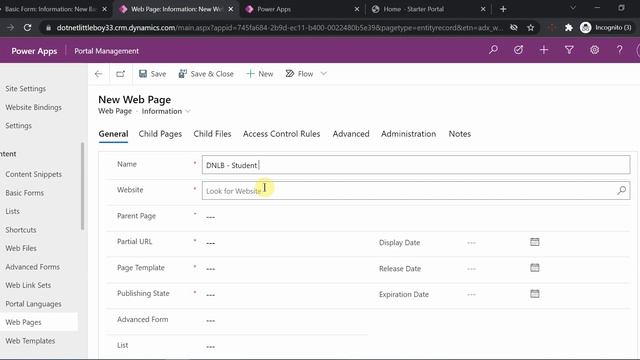Close the Home - Starter Portal tab
This screenshot has width=640, height=360.
[x=483, y=9]
